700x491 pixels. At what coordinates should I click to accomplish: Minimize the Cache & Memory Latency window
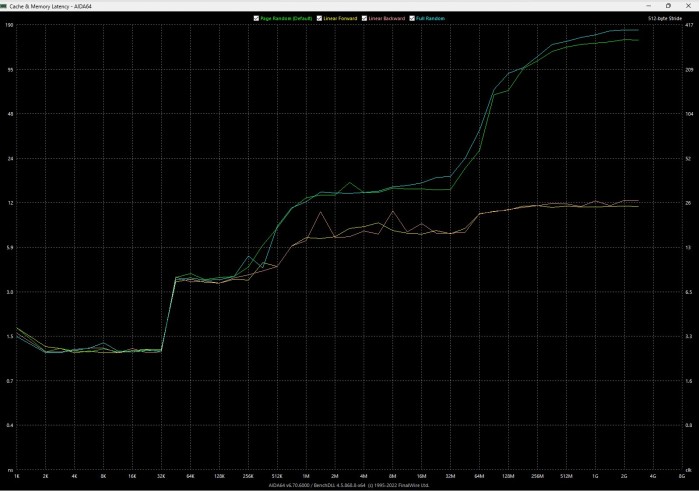coord(649,6)
